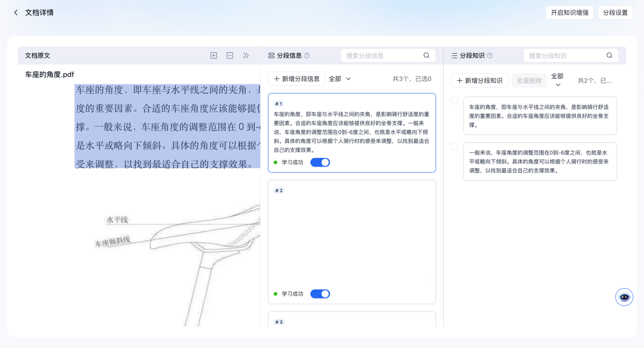644x348 pixels.
Task: Click the zoom-in icon in 文档原文 panel
Action: point(214,55)
